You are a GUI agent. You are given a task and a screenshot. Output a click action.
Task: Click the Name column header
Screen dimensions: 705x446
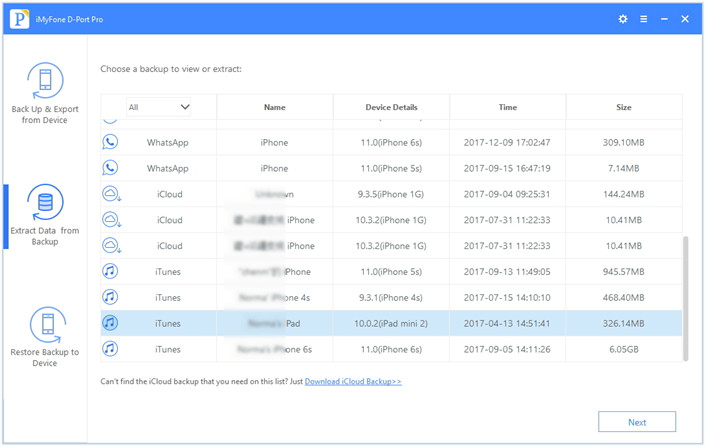coord(275,107)
